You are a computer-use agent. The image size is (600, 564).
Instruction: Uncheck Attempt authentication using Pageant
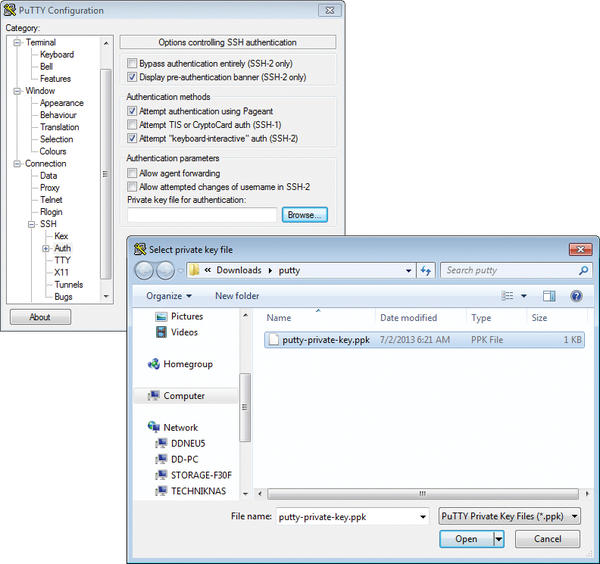coord(132,111)
